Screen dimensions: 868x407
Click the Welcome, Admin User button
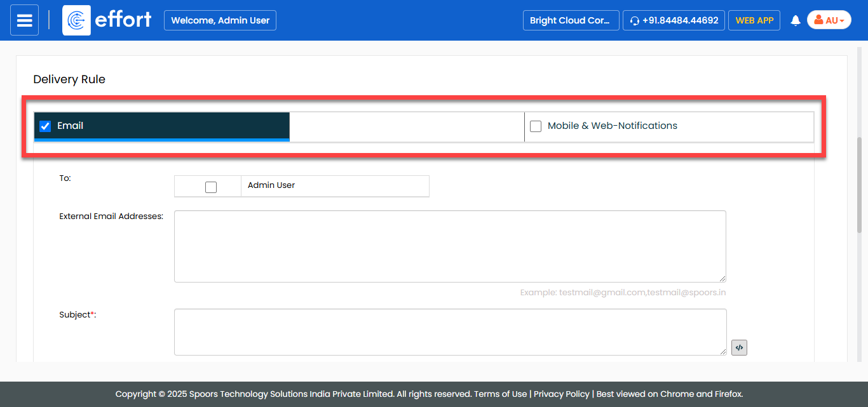(x=220, y=20)
